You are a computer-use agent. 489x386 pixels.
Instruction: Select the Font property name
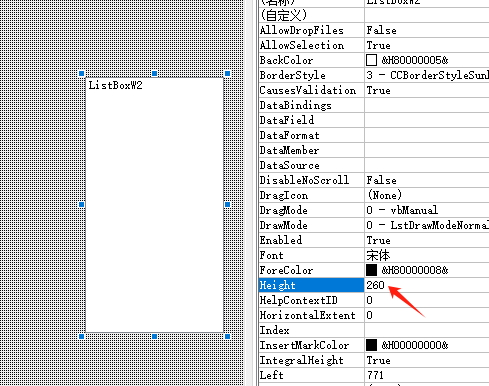coord(272,255)
